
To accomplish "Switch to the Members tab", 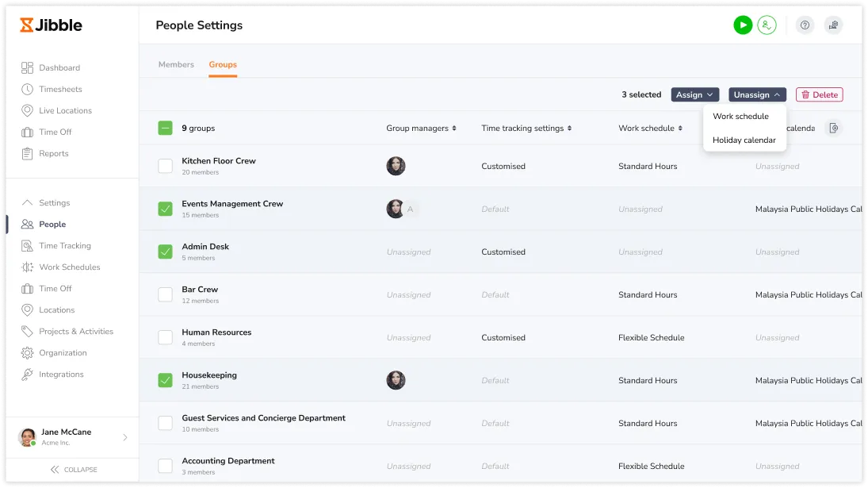I will point(176,65).
